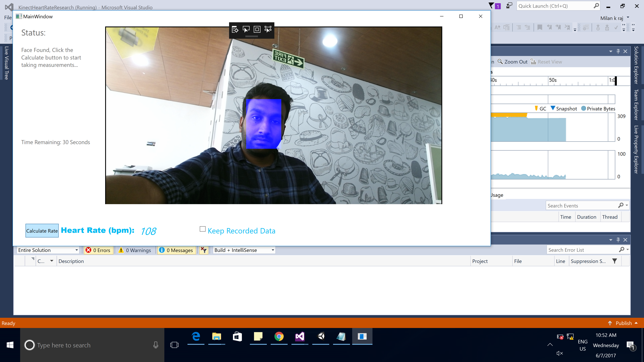Check the Keep Recorded Data checkbox
The image size is (644, 362).
pos(202,229)
